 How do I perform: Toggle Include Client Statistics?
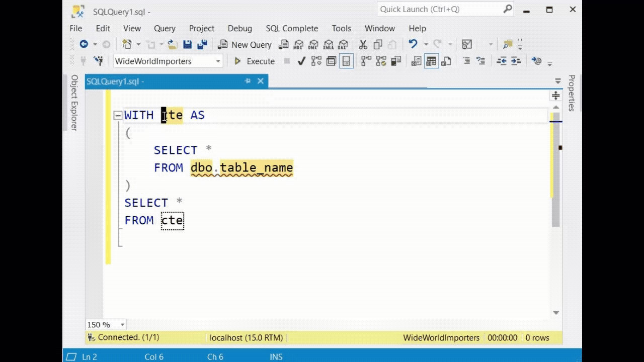pos(396,61)
